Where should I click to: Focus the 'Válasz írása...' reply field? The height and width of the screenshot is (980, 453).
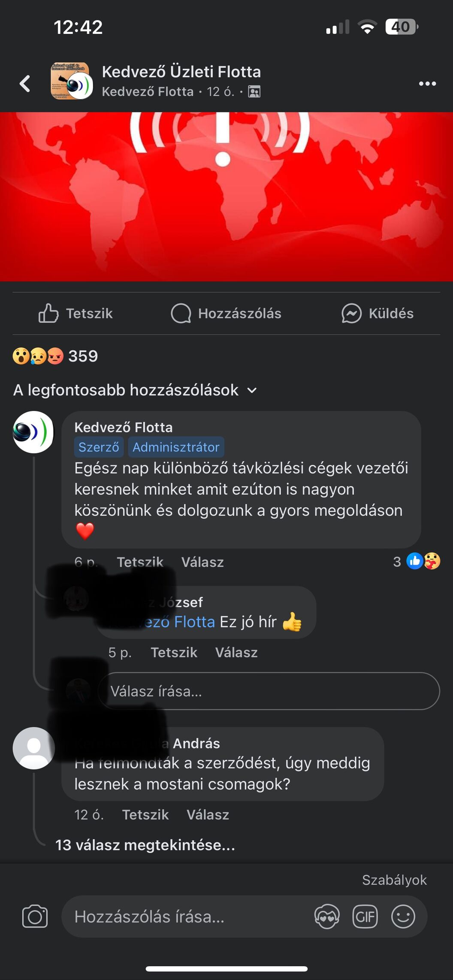pos(269,691)
